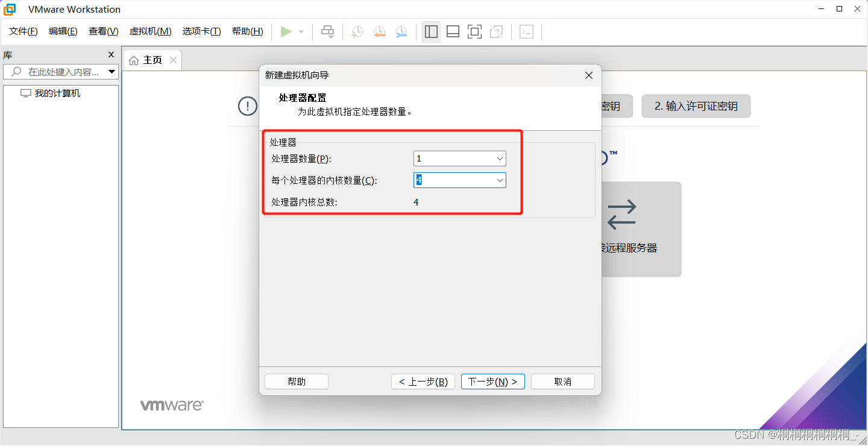
Task: Open the 虚拟机(M) menu
Action: pyautogui.click(x=151, y=31)
